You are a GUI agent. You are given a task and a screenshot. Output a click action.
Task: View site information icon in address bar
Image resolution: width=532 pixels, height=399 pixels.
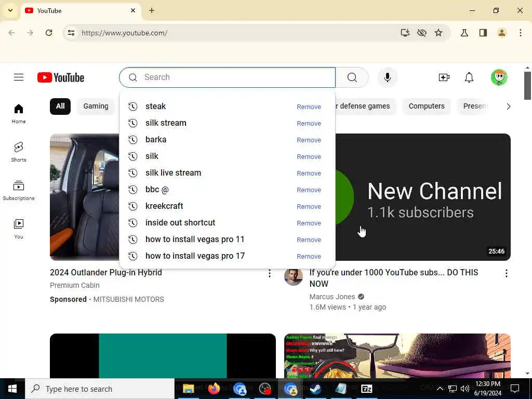[71, 33]
